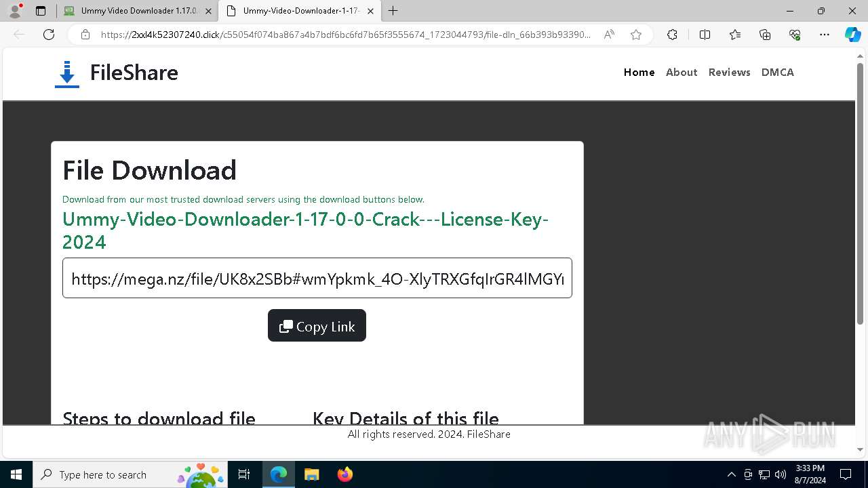The image size is (868, 488).
Task: Minimize the browser window
Action: (790, 11)
